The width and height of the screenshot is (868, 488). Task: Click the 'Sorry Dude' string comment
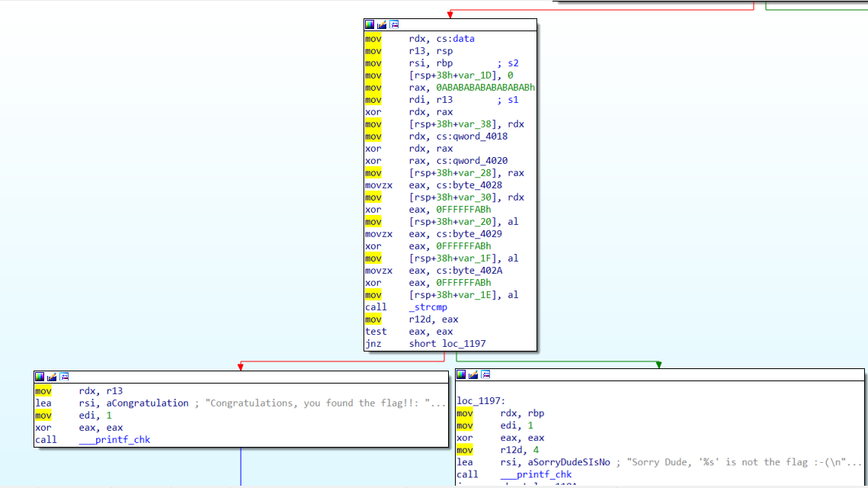pyautogui.click(x=739, y=462)
